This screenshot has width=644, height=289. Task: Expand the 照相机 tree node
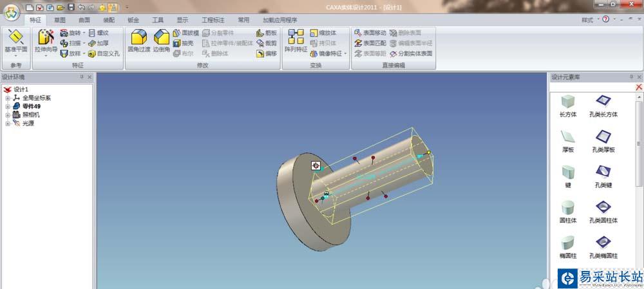coord(7,115)
